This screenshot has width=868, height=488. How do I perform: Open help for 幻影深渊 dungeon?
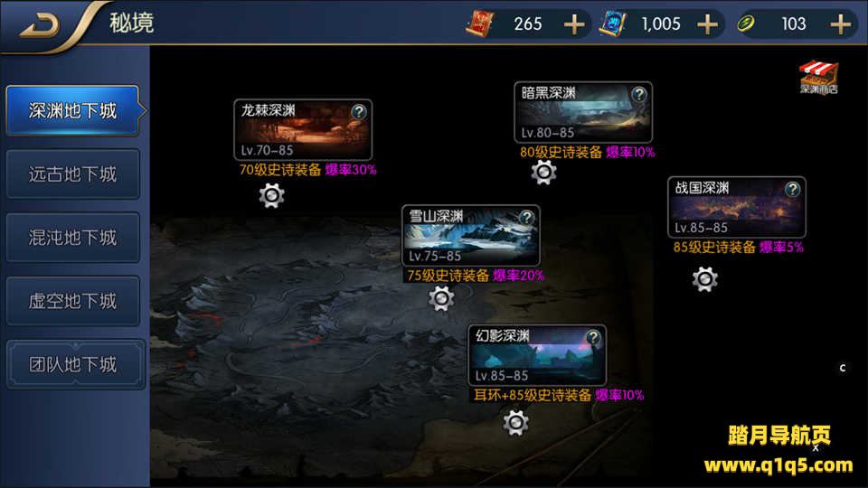(x=593, y=337)
